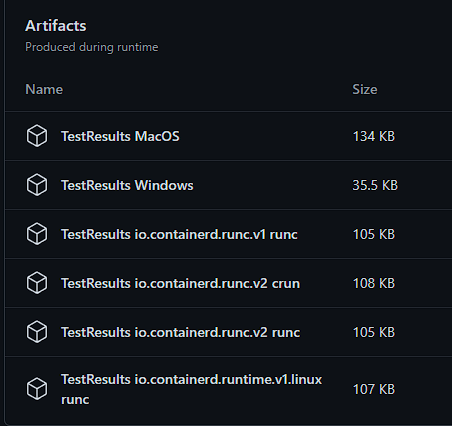Click package icon for runc.v2 runc artifact

(x=37, y=332)
